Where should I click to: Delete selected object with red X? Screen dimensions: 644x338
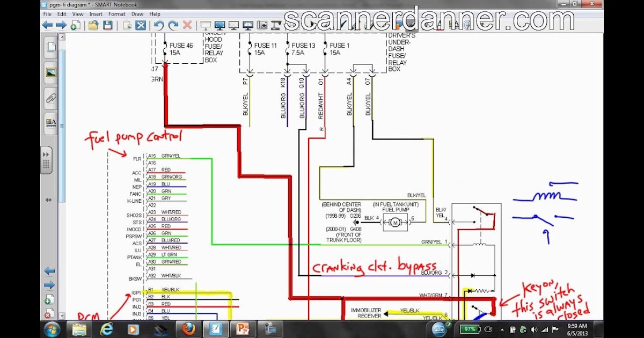(x=187, y=25)
